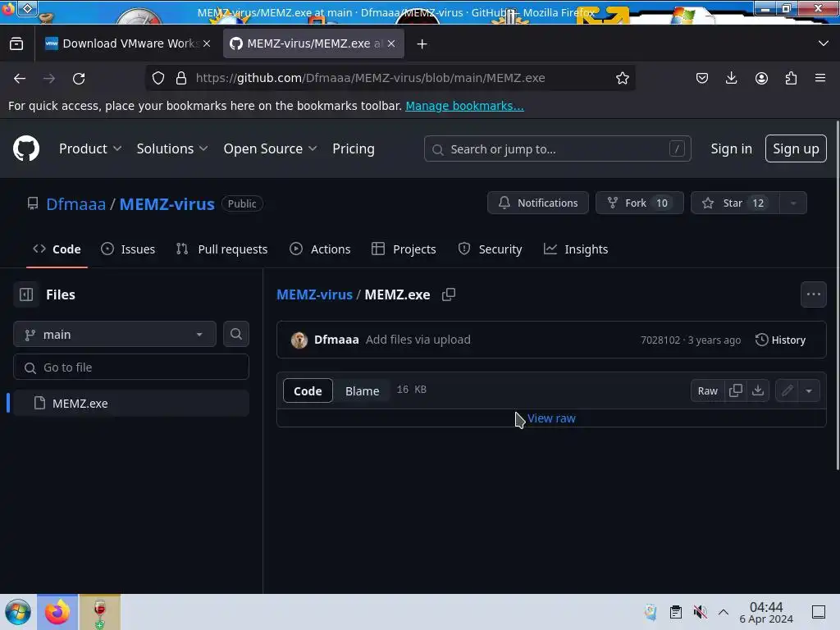This screenshot has height=630, width=840.
Task: Click the site padlock security icon
Action: click(x=181, y=78)
